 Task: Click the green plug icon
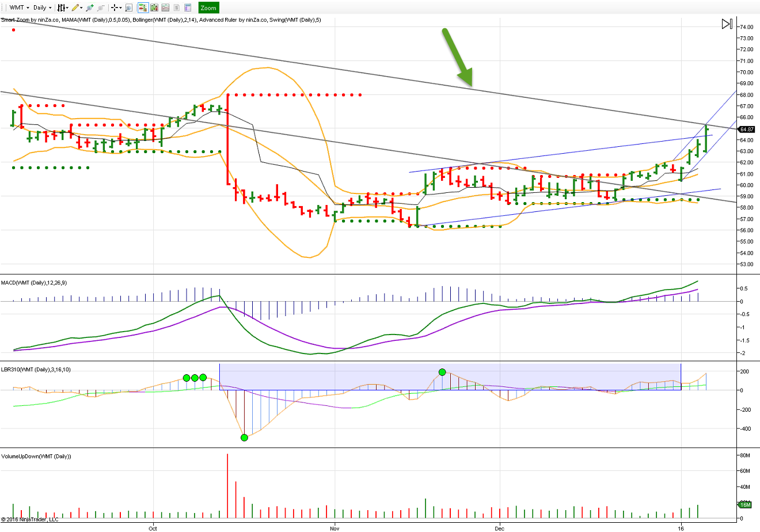(90, 7)
